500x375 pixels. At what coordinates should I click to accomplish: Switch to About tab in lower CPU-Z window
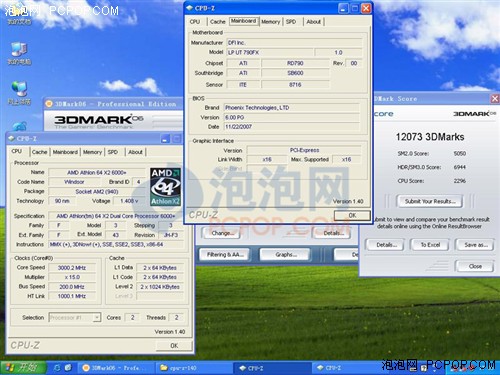click(x=135, y=152)
